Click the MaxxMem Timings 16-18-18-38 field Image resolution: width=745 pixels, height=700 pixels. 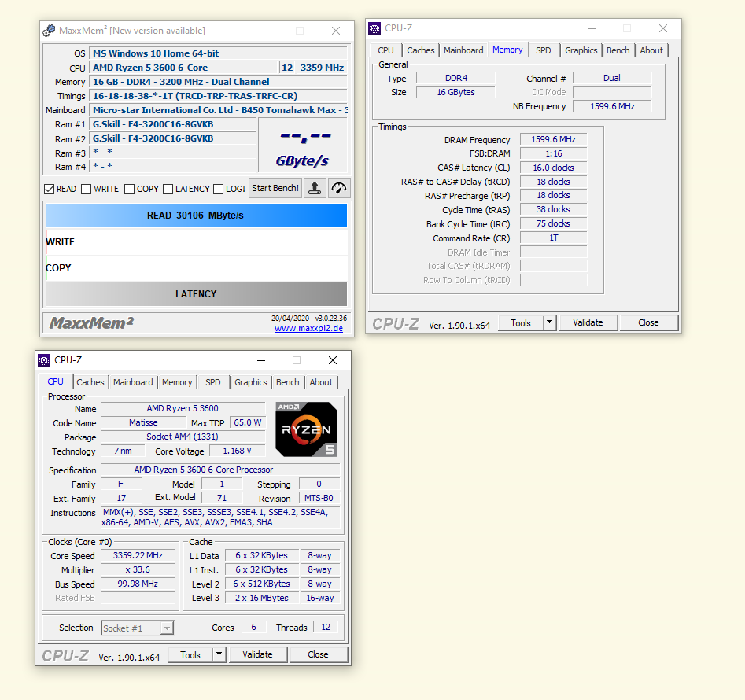click(x=219, y=96)
